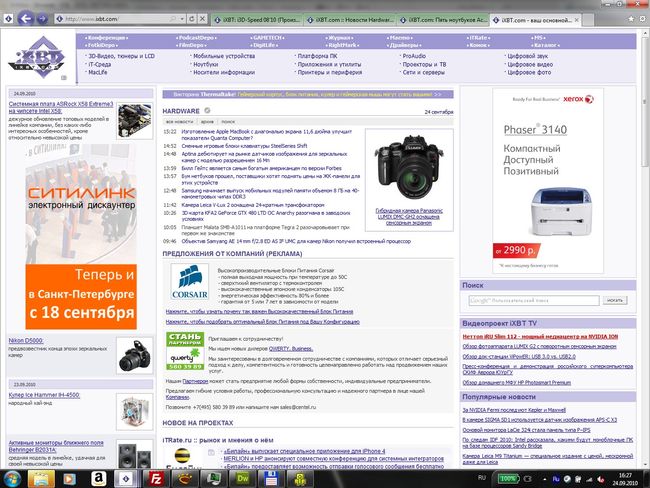The width and height of the screenshot is (650, 488).
Task: Open the Amazon taskbar icon
Action: pos(99,479)
